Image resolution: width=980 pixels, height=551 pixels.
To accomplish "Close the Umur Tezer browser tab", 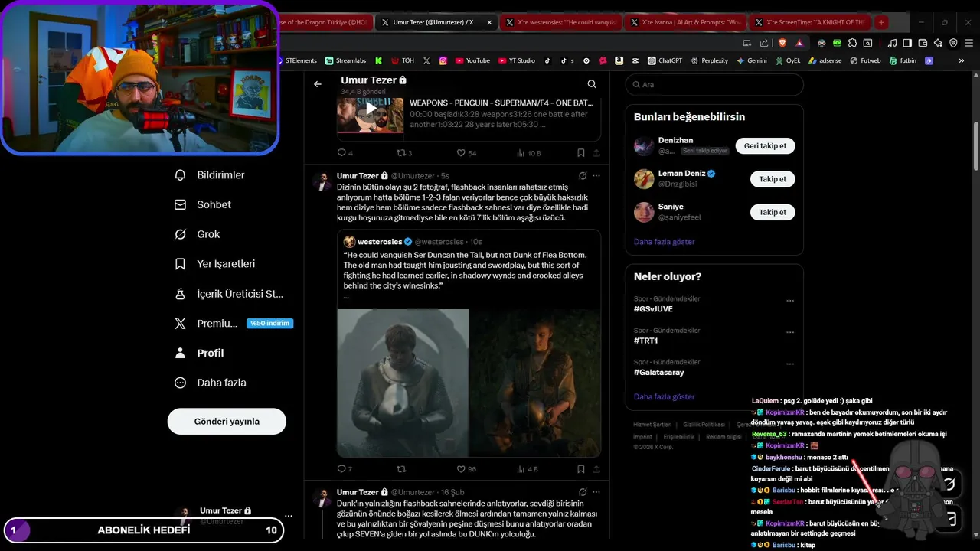I will [489, 23].
